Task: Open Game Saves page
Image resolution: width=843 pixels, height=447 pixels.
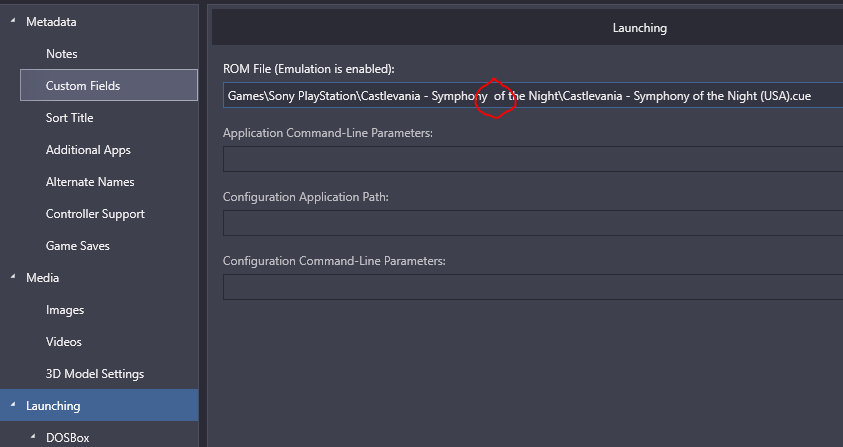Action: [x=77, y=246]
